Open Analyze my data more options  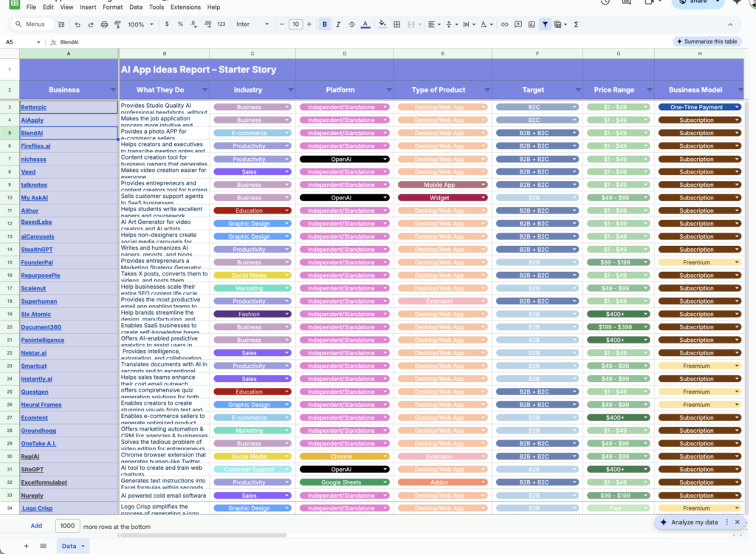[x=727, y=522]
